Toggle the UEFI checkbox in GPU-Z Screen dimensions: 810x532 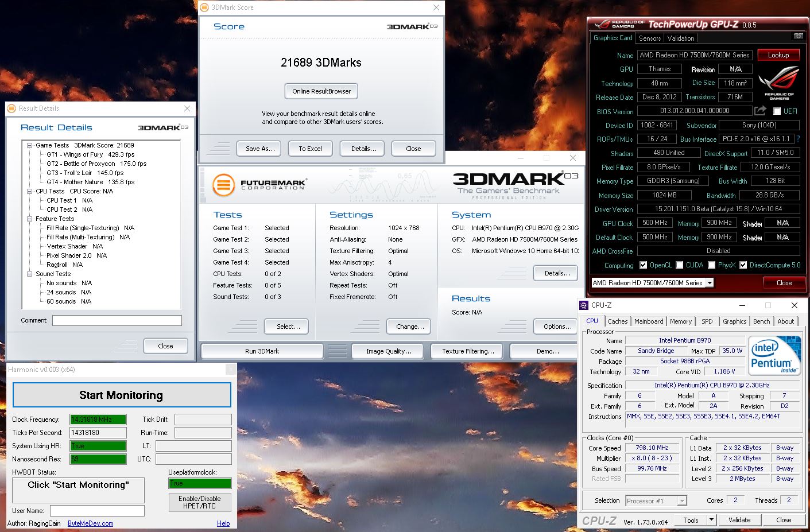click(x=777, y=111)
